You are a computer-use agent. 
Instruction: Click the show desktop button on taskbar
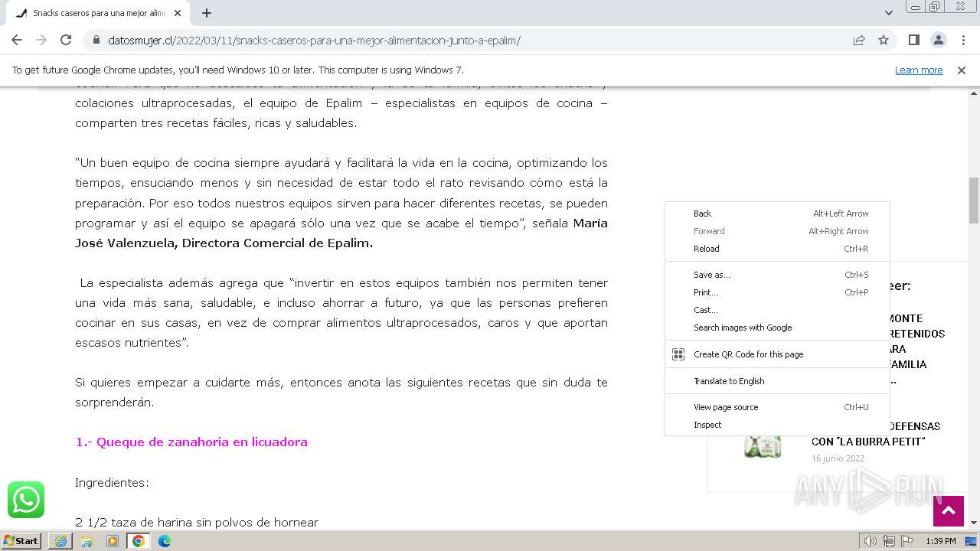pyautogui.click(x=972, y=541)
